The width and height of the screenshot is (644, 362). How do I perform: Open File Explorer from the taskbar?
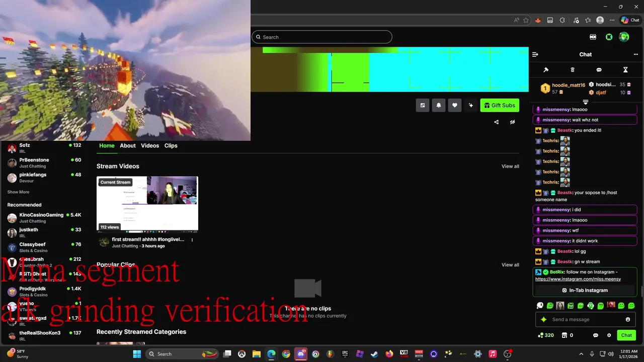click(x=257, y=354)
